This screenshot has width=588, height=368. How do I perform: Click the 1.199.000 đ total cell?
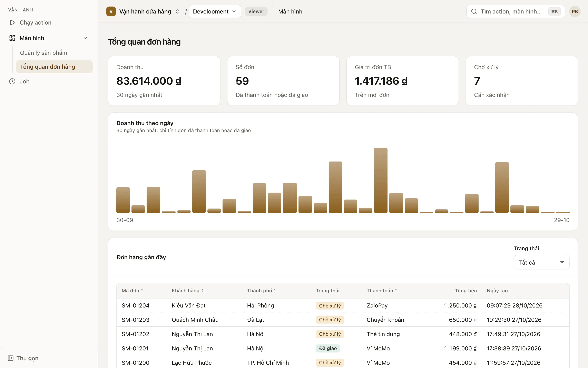coord(460,348)
